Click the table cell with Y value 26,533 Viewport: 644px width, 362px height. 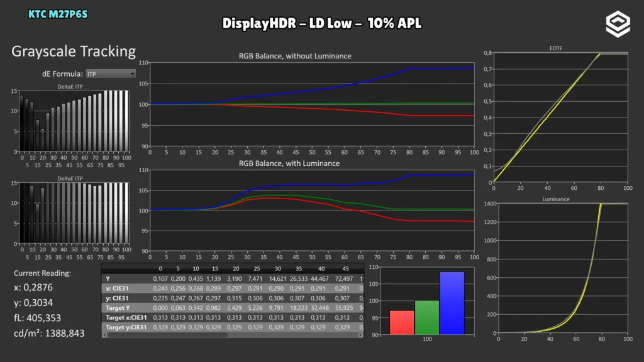coord(299,278)
